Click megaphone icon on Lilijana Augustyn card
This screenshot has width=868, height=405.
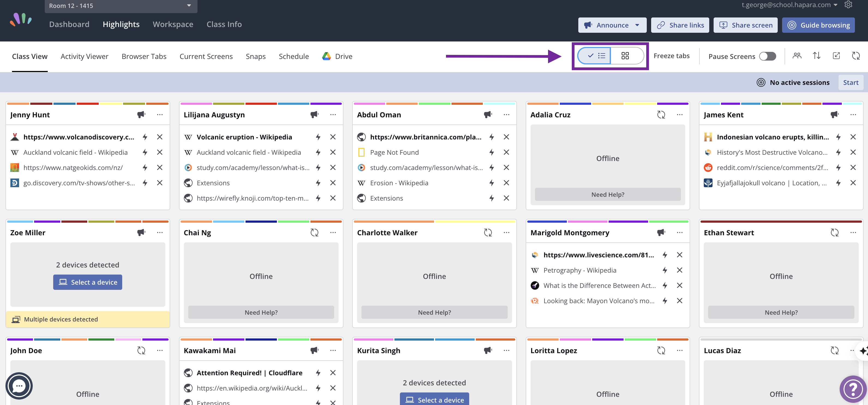[x=314, y=115]
